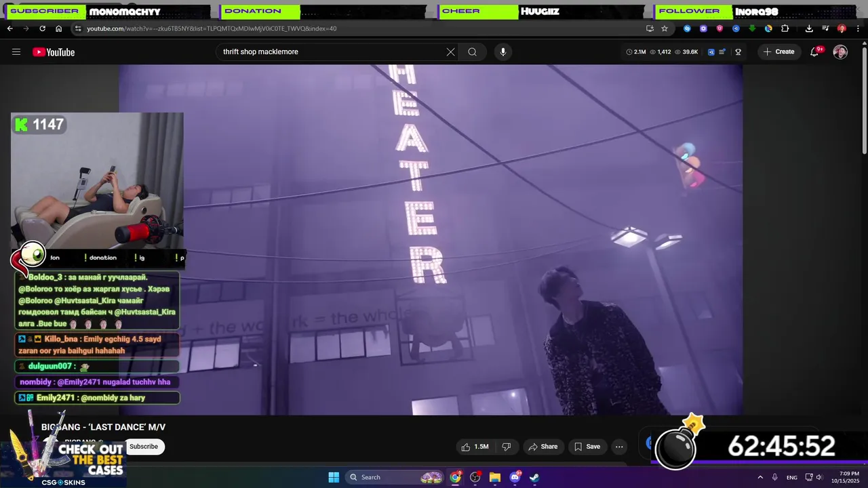Show hidden system tray icons

pyautogui.click(x=760, y=477)
